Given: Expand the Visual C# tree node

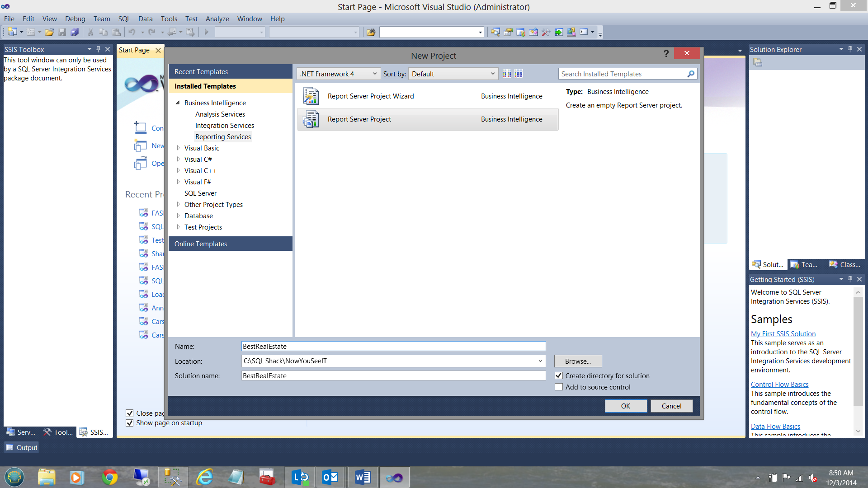Looking at the screenshot, I should point(179,159).
